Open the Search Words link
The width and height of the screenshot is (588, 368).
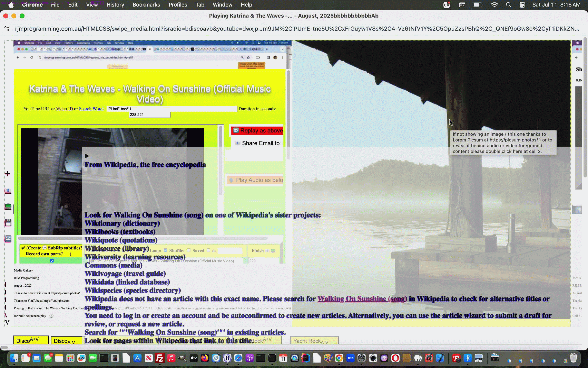coord(92,109)
